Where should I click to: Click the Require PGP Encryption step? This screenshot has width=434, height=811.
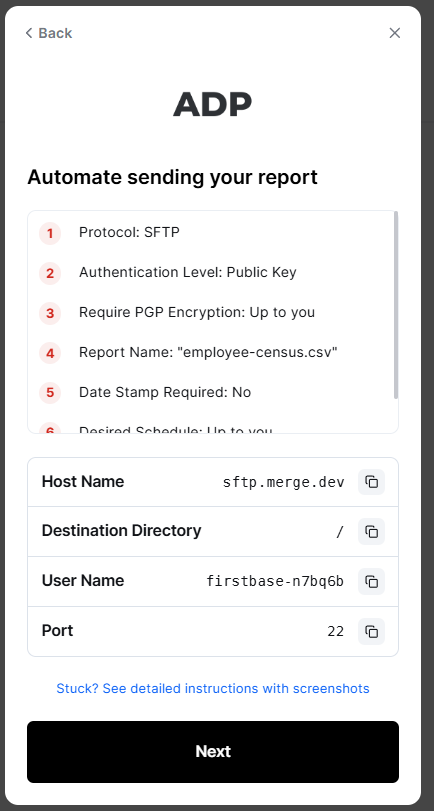tap(197, 312)
